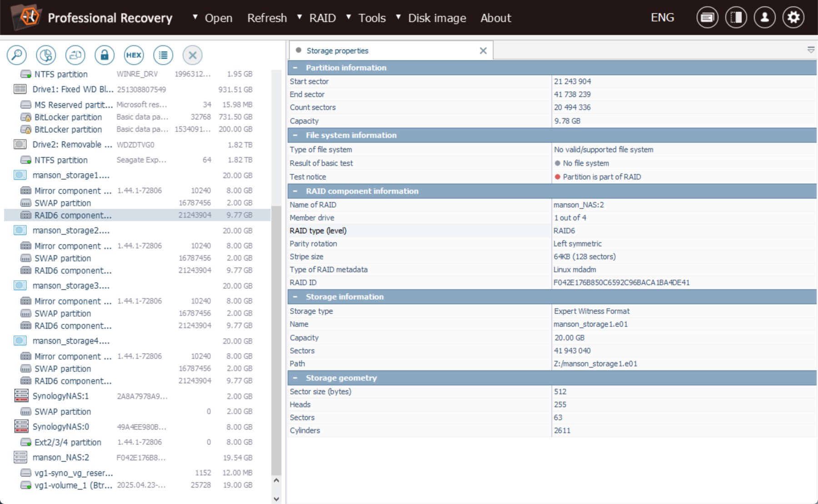Click the list view toolbar icon
818x504 pixels.
(x=163, y=55)
